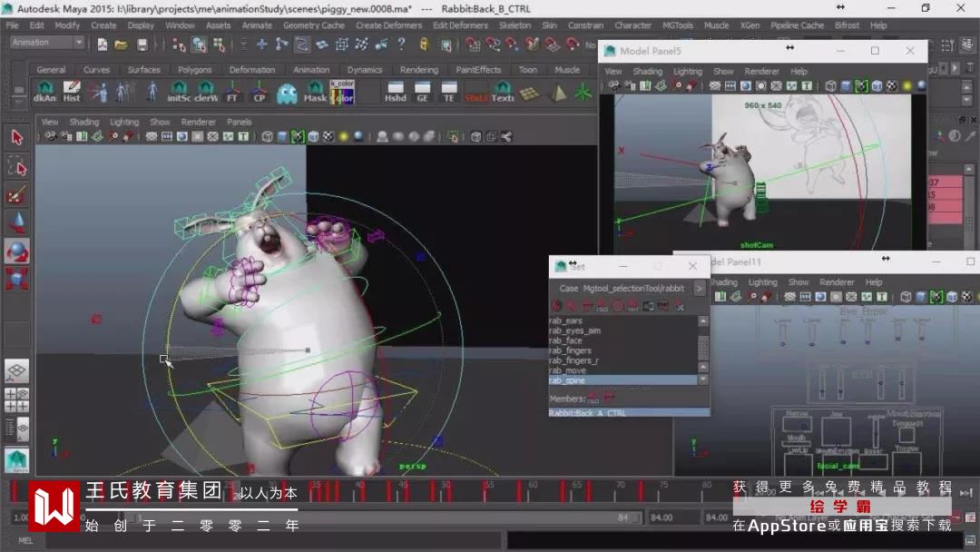Switch to single perspective layout icon
The height and width of the screenshot is (552, 980).
(x=17, y=370)
